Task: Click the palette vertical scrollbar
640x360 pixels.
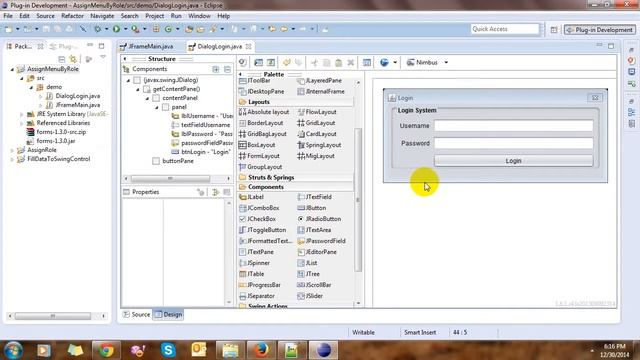Action: tap(358, 200)
